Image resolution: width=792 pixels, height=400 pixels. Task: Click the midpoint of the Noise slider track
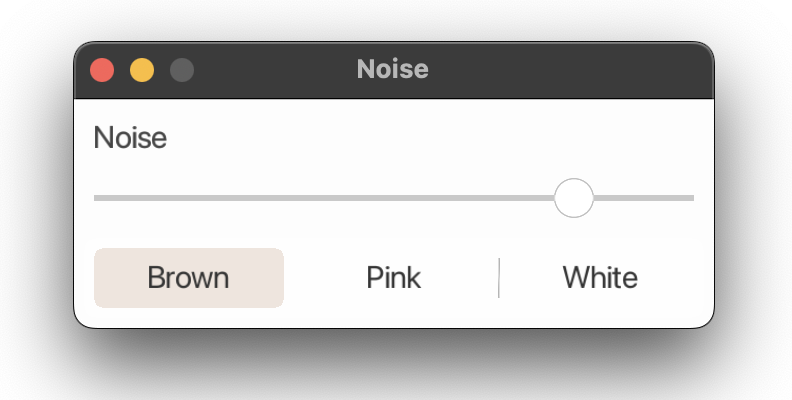pos(394,198)
